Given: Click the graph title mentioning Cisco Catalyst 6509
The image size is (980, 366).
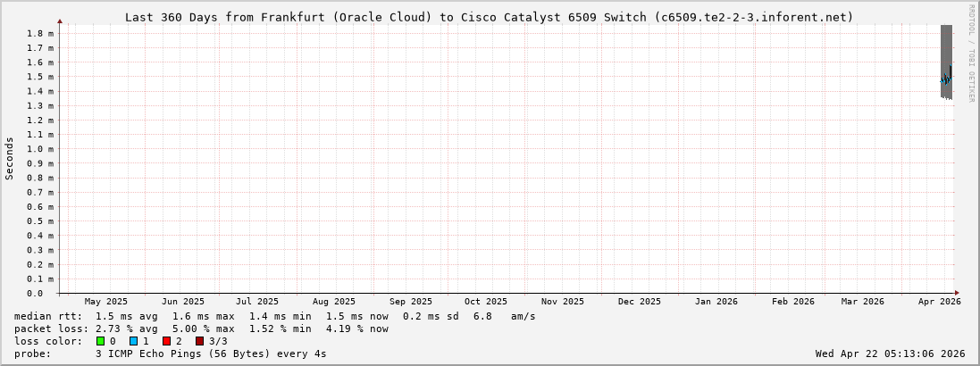Looking at the screenshot, I should click(x=489, y=17).
